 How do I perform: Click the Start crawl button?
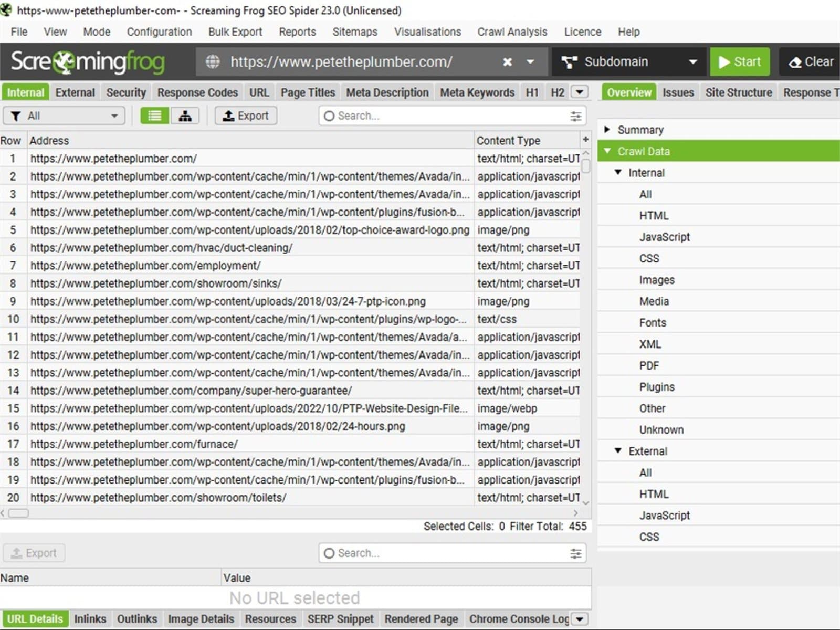point(740,62)
